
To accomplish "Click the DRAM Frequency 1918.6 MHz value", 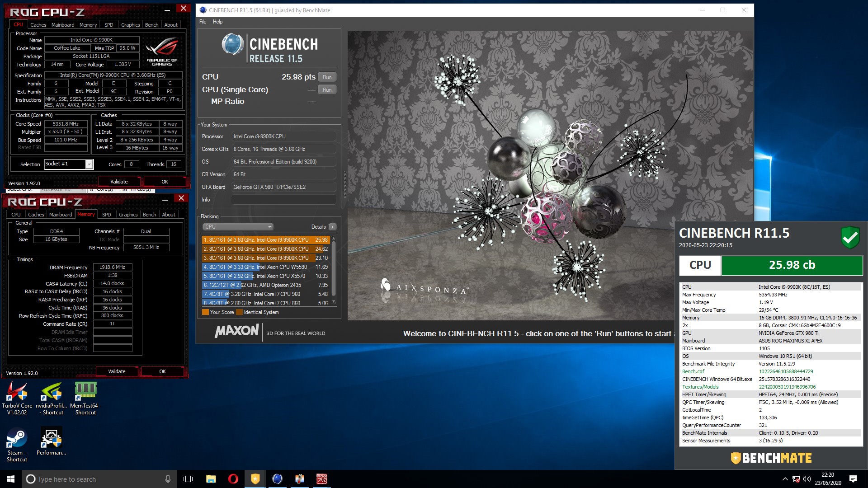I will click(113, 267).
